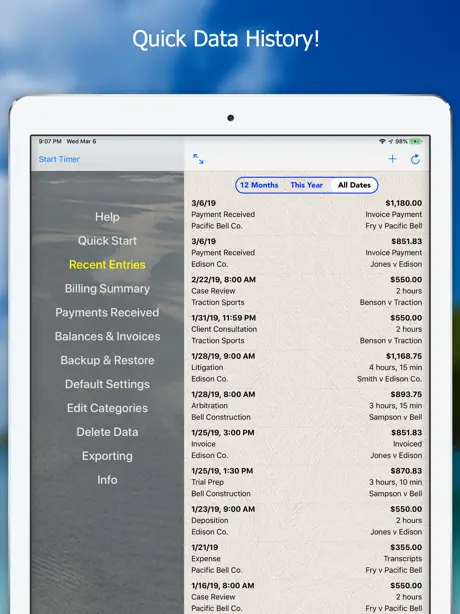The height and width of the screenshot is (614, 460).
Task: Open the $1,180.00 Fry v Pacific Bell payment
Action: click(307, 215)
